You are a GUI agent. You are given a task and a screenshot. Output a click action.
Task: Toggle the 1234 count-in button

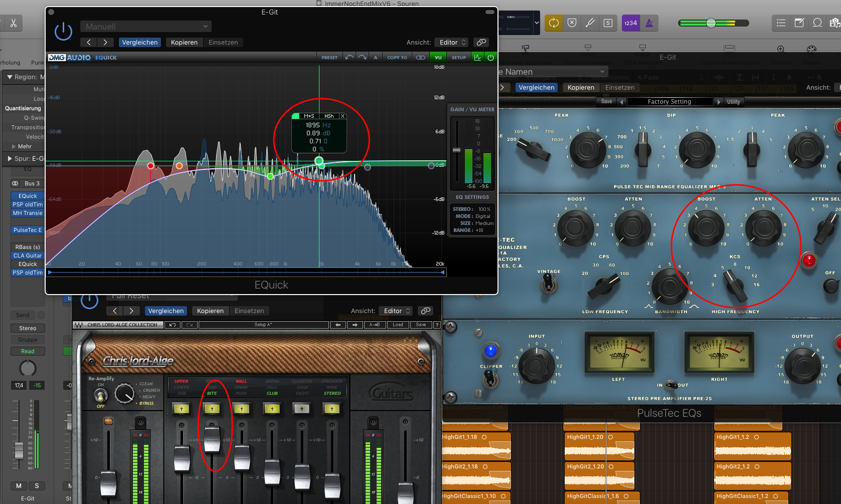[x=631, y=23]
